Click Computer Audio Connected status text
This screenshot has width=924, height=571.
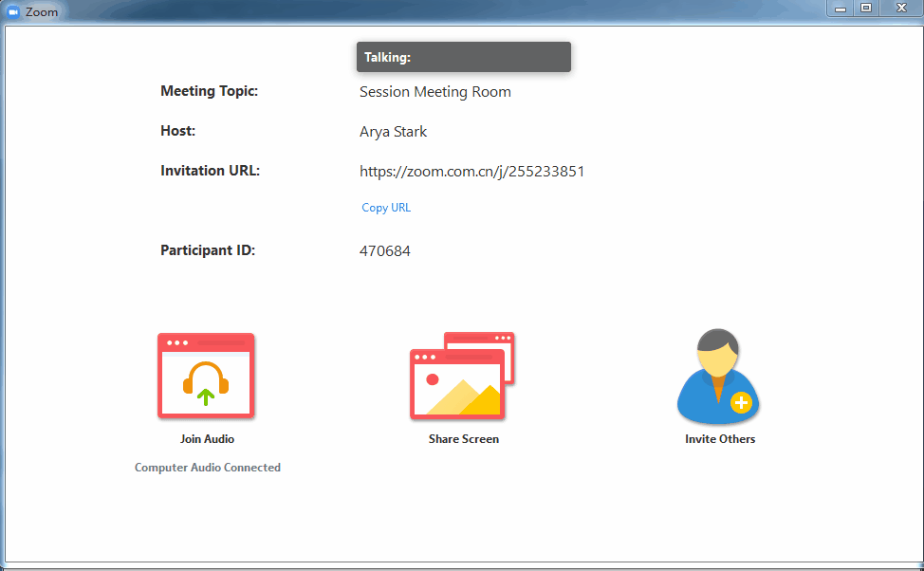tap(208, 468)
